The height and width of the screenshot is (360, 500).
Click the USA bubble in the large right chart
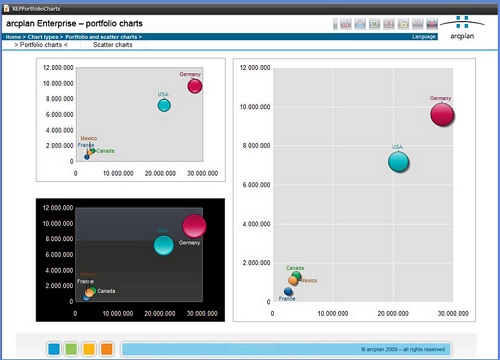tap(398, 162)
